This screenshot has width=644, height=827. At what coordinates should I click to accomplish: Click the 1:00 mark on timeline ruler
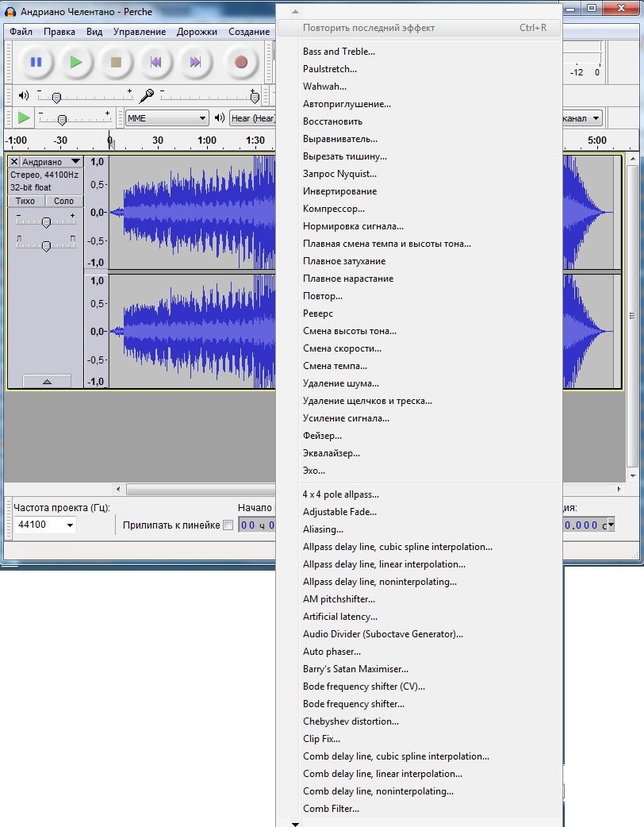(206, 140)
